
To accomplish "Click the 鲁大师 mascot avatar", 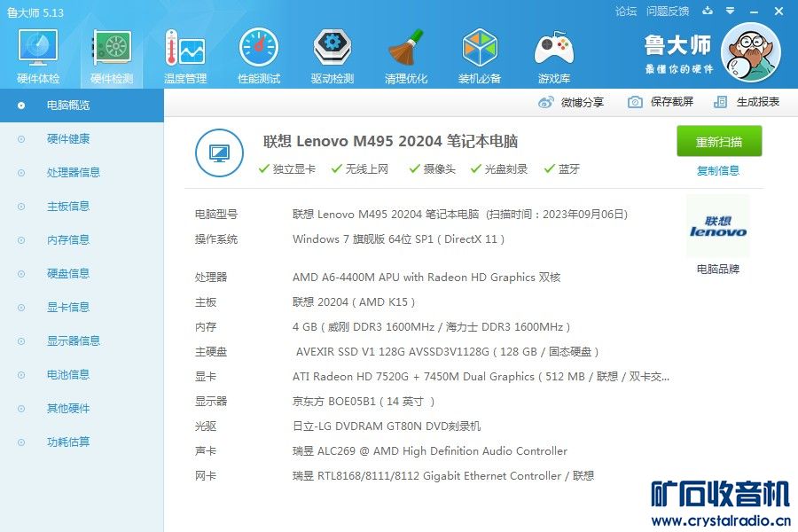I will pyautogui.click(x=751, y=52).
